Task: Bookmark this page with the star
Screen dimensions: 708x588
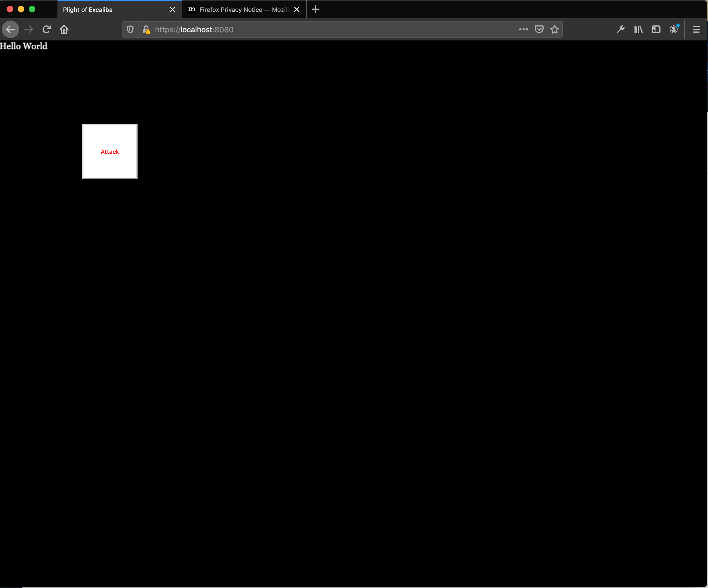Action: [555, 30]
